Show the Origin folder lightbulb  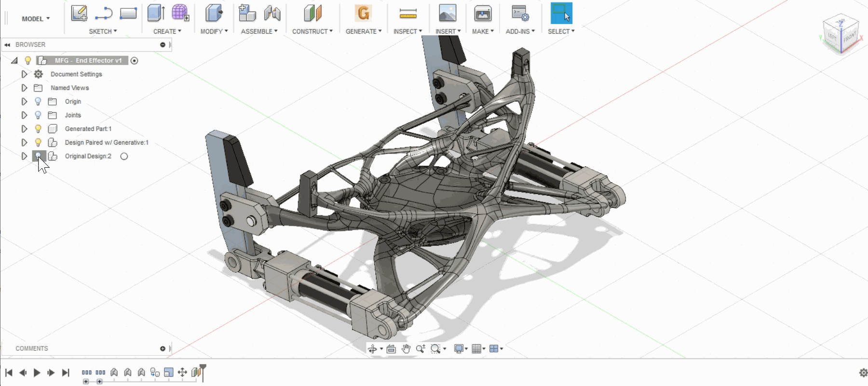[38, 102]
